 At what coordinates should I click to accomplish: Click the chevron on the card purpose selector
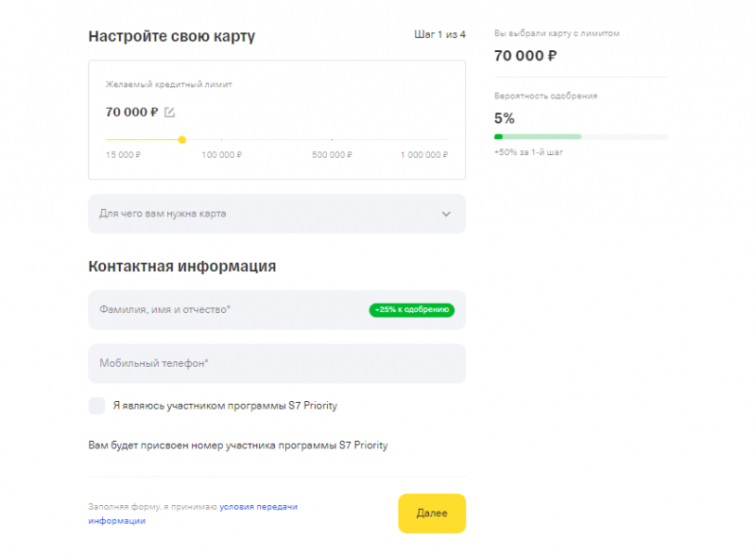tap(445, 214)
